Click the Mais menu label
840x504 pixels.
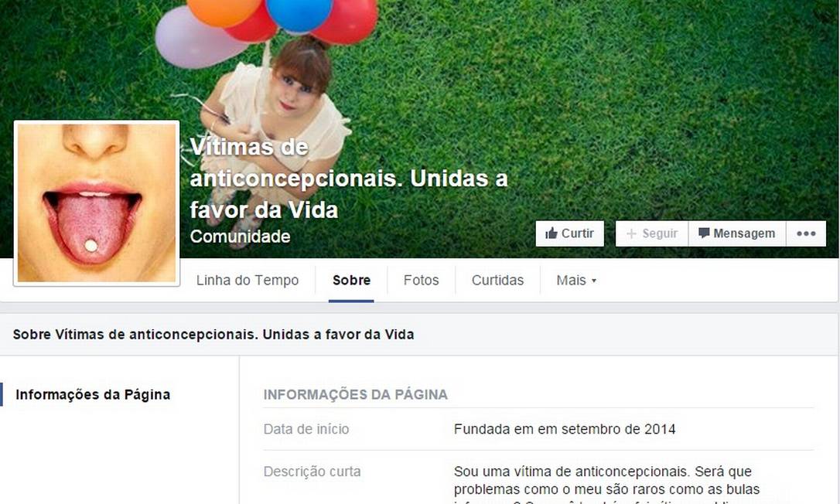coord(571,280)
